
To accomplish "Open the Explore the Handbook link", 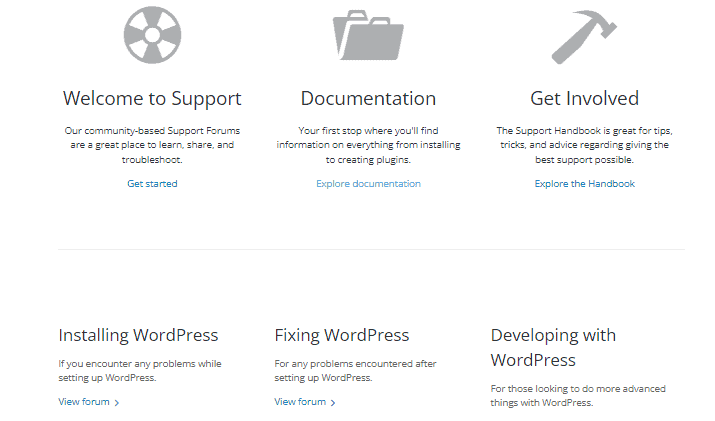I will coord(585,184).
